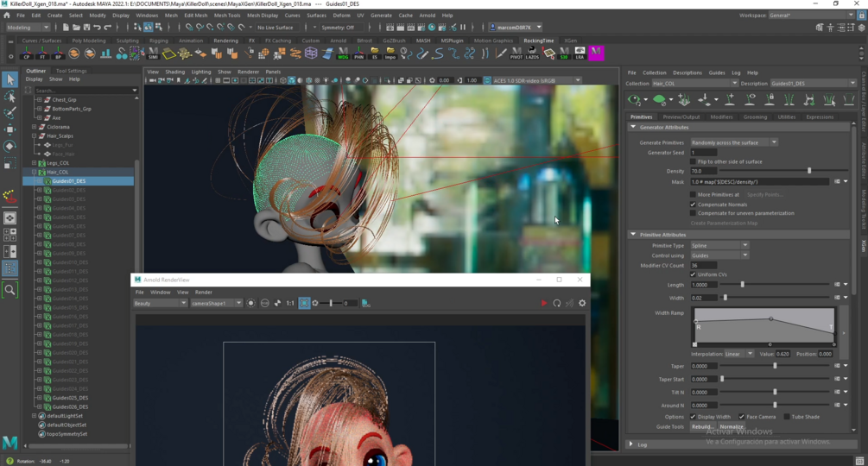Click the 1:1 zoom button in RenderView

pyautogui.click(x=290, y=303)
